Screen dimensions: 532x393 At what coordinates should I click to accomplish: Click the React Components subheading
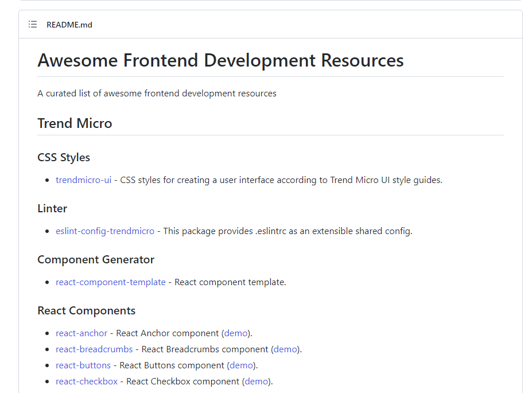click(x=87, y=311)
